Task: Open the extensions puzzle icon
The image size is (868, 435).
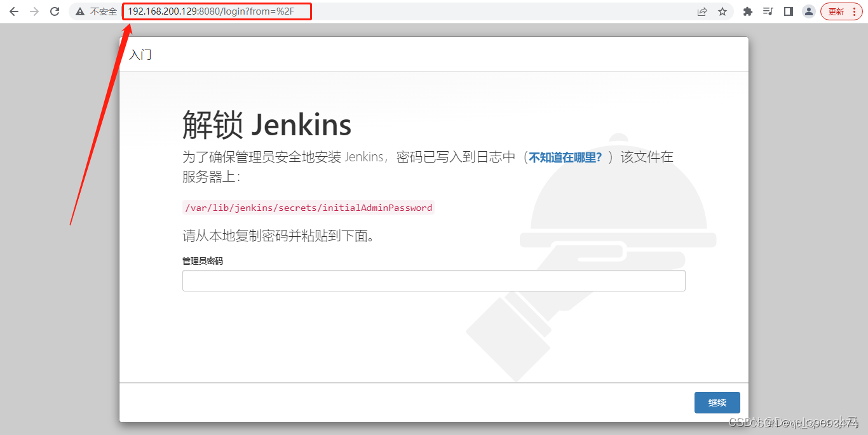Action: (x=748, y=11)
